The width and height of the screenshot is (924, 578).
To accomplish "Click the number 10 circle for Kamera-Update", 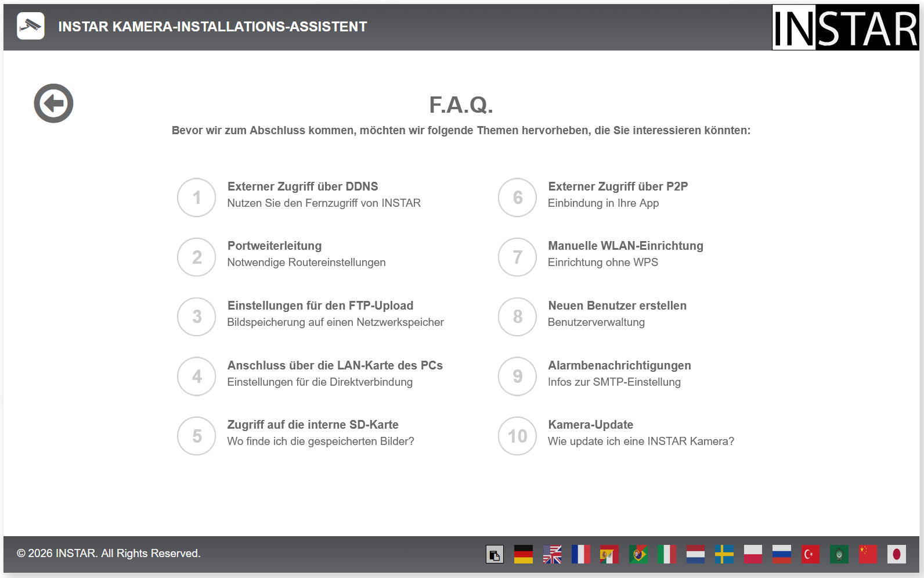I will [518, 436].
